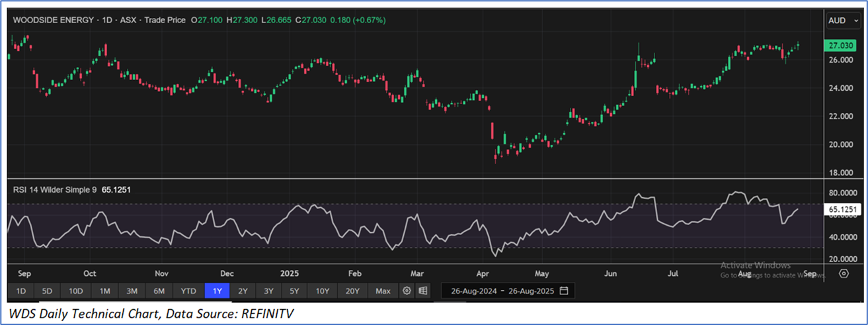Viewport: 868px width, 325px height.
Task: Click the target icon at axis corner
Action: click(844, 273)
